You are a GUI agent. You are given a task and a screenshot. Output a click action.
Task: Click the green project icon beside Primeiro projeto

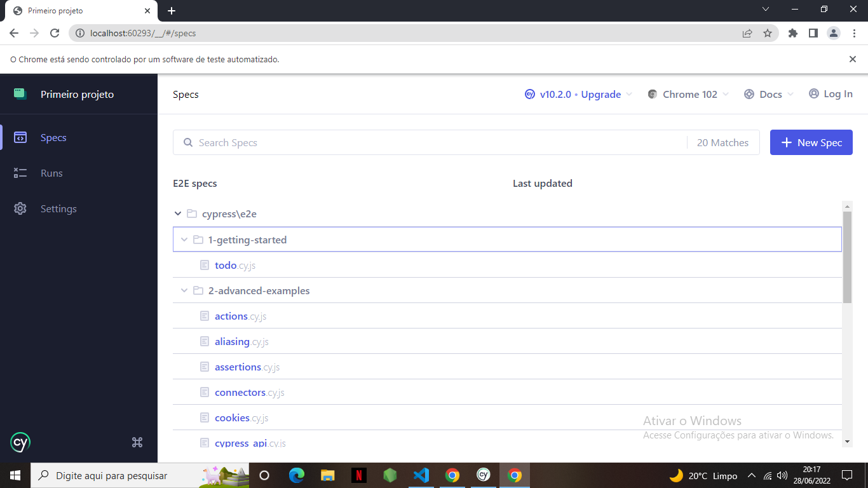tap(20, 94)
